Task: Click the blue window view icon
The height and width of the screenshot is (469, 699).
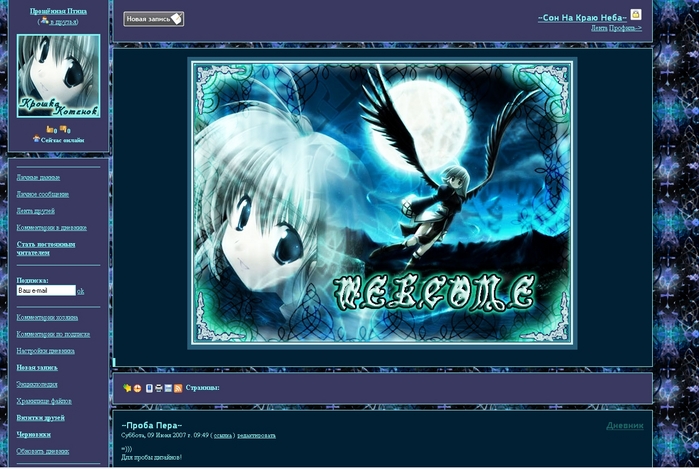Action: 168,388
